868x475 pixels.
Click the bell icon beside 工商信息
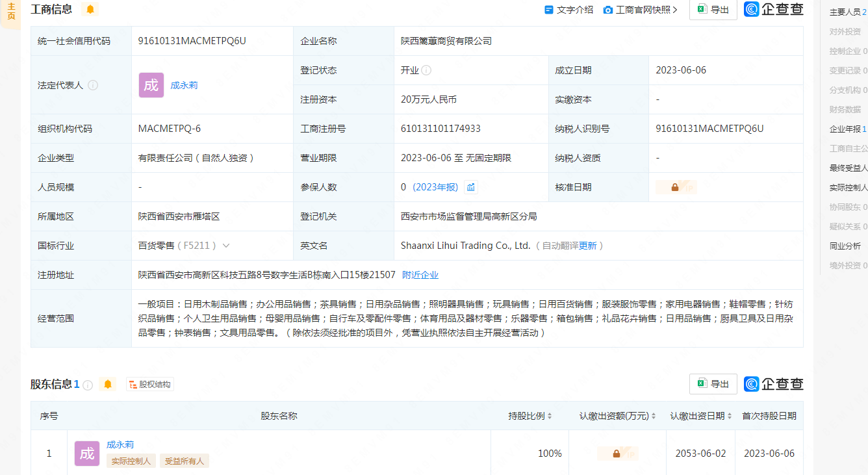[x=90, y=9]
